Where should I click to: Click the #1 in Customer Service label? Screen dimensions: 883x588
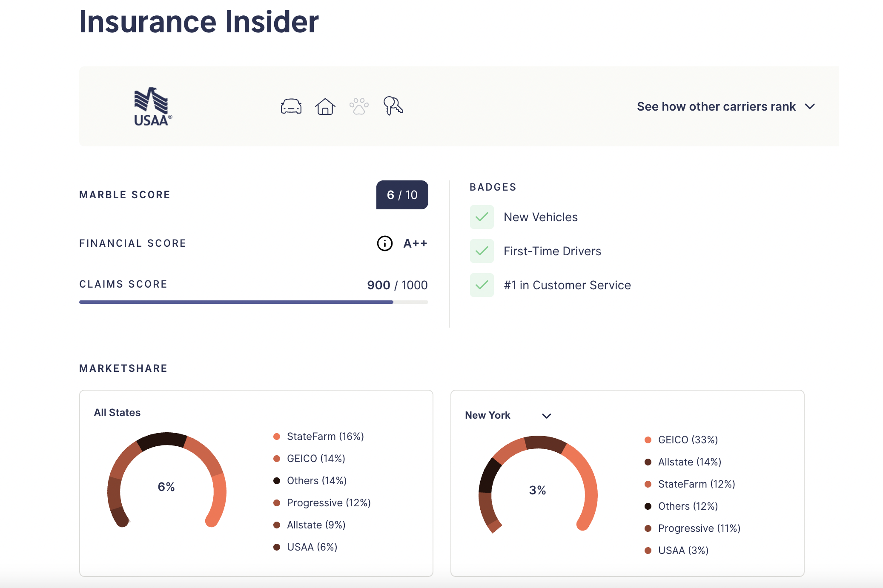(568, 285)
